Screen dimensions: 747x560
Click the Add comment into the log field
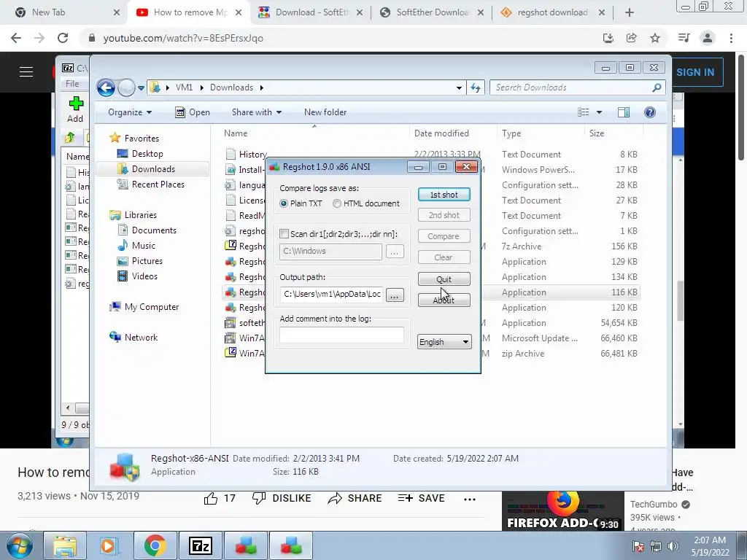tap(341, 335)
